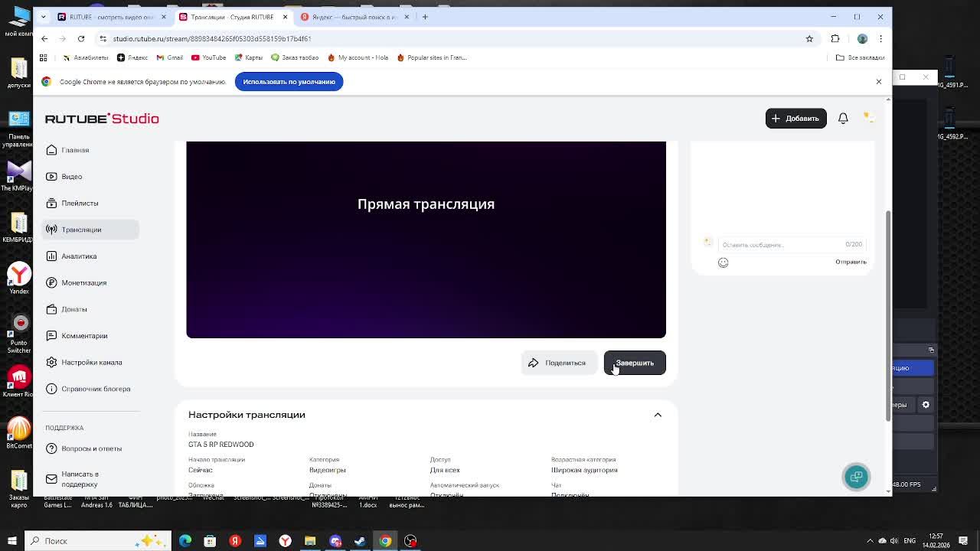Click the stream site info icon in address bar
980x551 pixels.
click(103, 38)
